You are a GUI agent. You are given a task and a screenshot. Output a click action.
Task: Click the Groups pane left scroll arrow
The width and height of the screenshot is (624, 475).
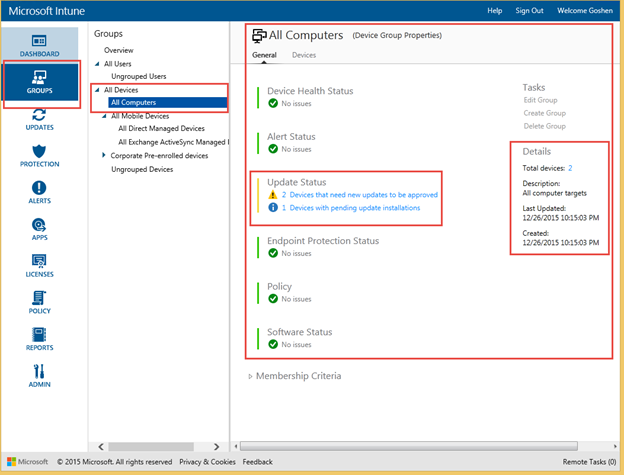click(101, 447)
